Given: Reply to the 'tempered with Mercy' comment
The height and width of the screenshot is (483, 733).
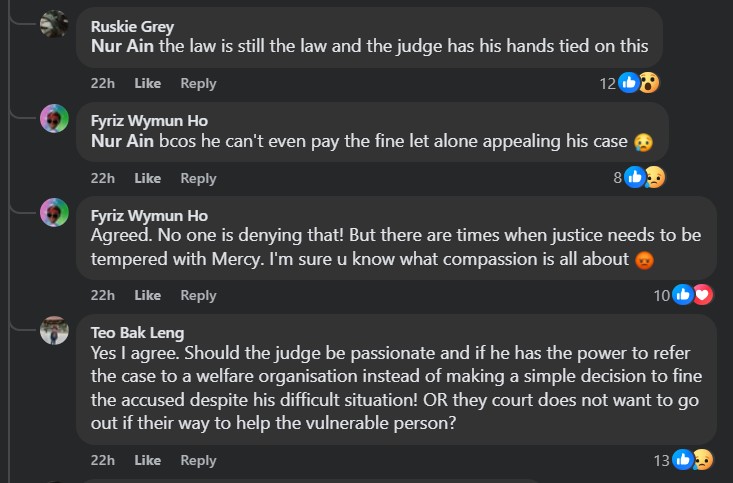Looking at the screenshot, I should click(x=198, y=295).
